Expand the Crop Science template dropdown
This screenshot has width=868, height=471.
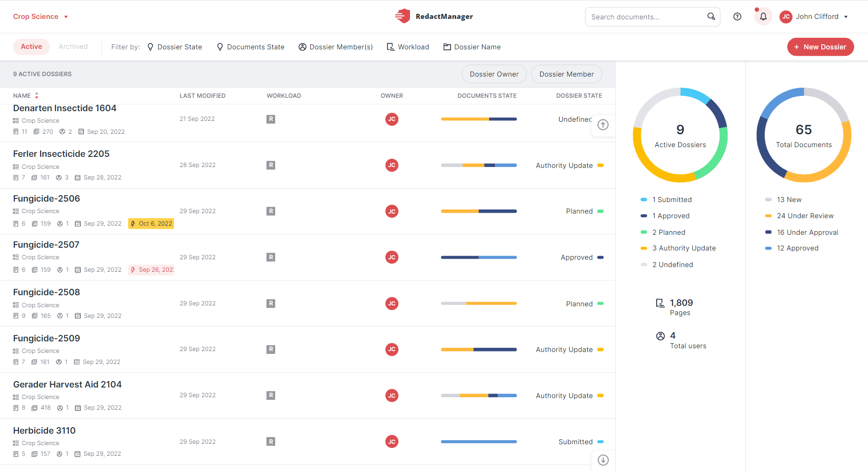(41, 17)
